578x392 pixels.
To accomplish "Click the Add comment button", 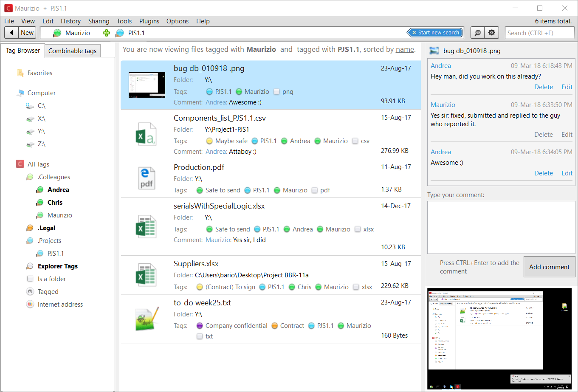I will (549, 267).
